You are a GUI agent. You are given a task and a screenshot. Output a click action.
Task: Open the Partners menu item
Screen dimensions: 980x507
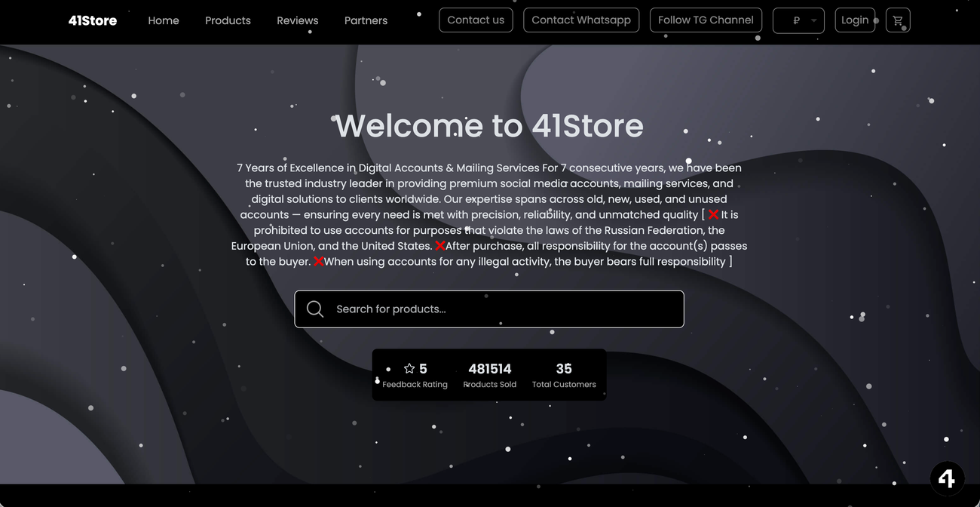click(366, 20)
